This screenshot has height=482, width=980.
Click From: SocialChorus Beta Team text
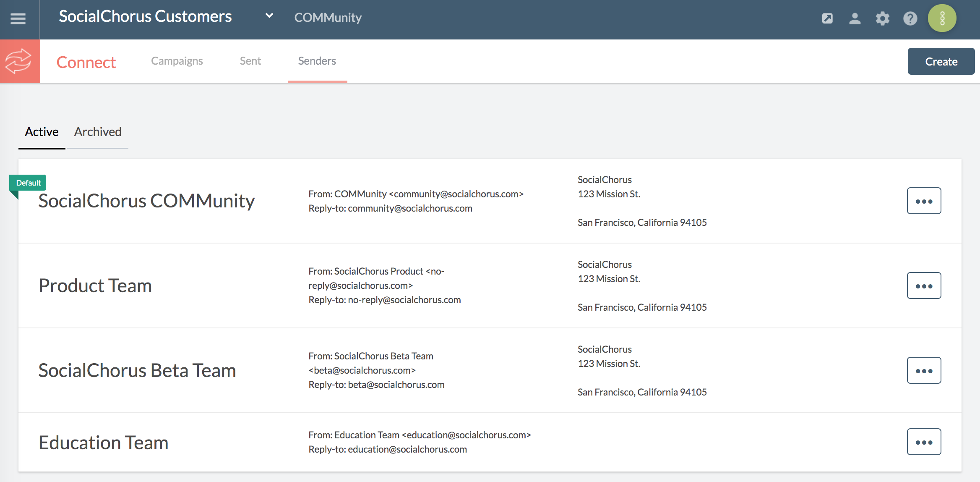coord(371,363)
